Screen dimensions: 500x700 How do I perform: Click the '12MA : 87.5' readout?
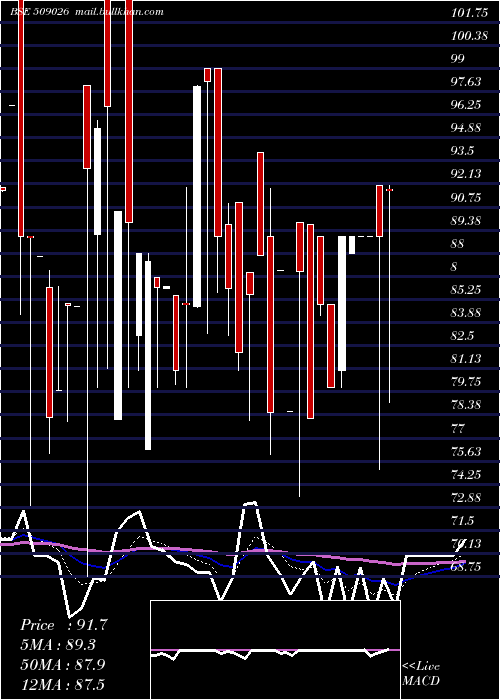click(x=62, y=684)
